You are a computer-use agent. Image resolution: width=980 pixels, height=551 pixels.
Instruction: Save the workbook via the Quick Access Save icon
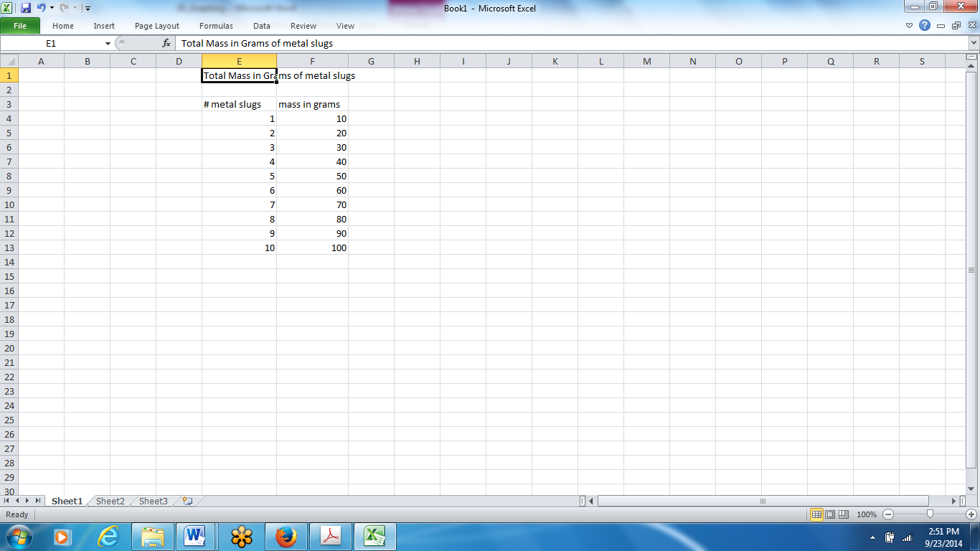coord(25,8)
